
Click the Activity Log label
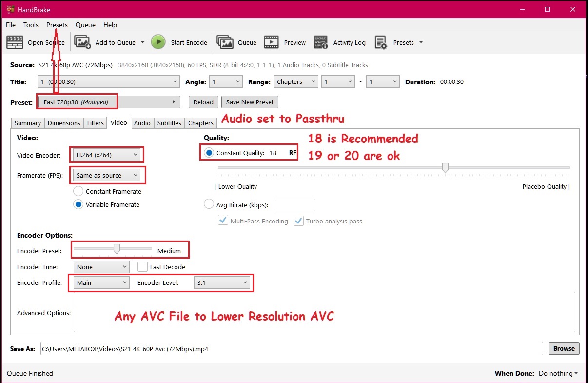(x=350, y=42)
